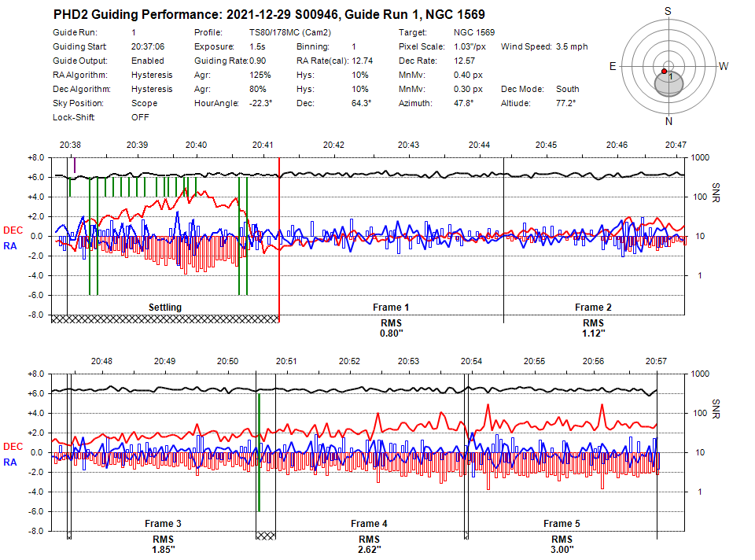Click the W label on the polar plot
Viewport: 755px width, 560px height.
click(724, 66)
